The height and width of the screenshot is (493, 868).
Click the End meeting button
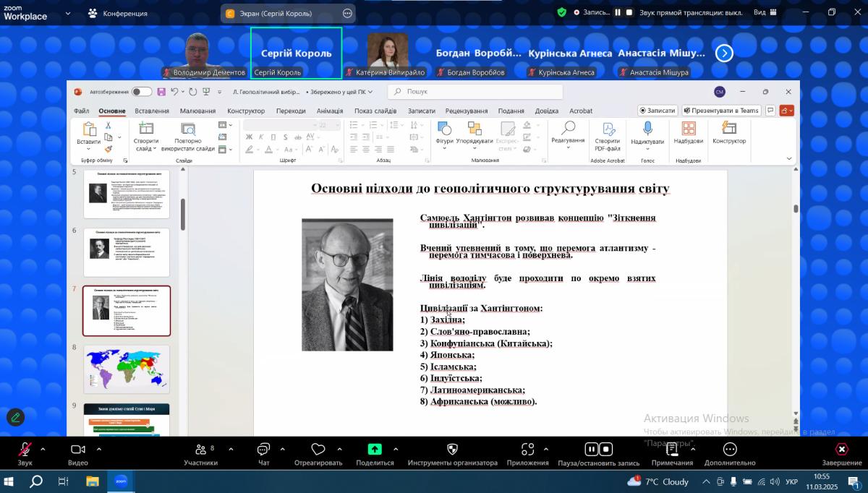point(841,450)
